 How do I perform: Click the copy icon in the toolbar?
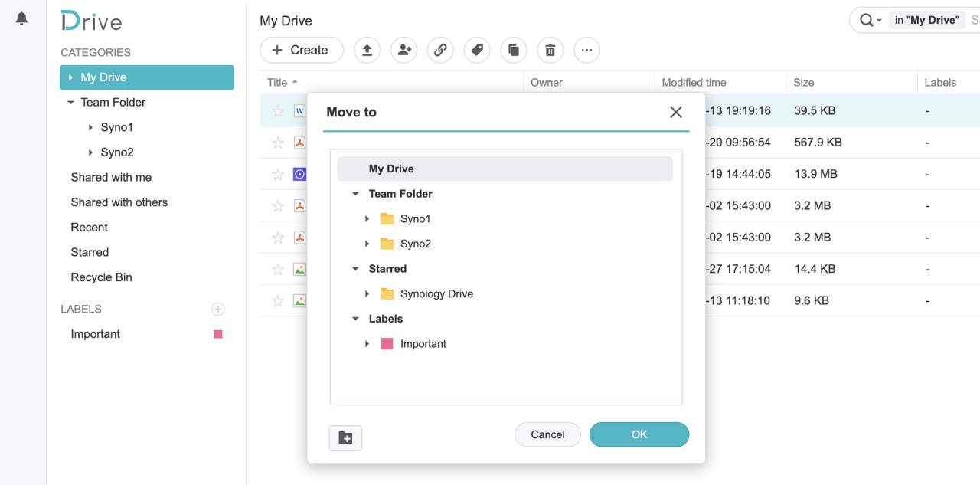514,51
